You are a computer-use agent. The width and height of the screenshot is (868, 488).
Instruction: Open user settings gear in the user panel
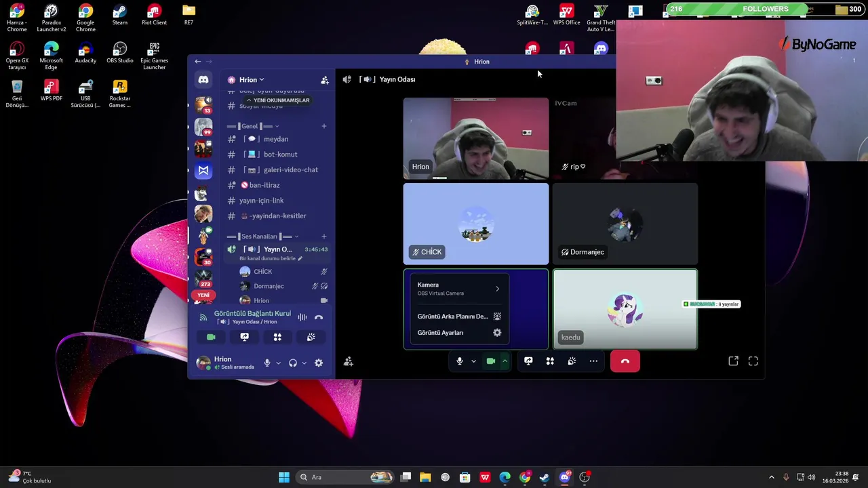pyautogui.click(x=319, y=363)
